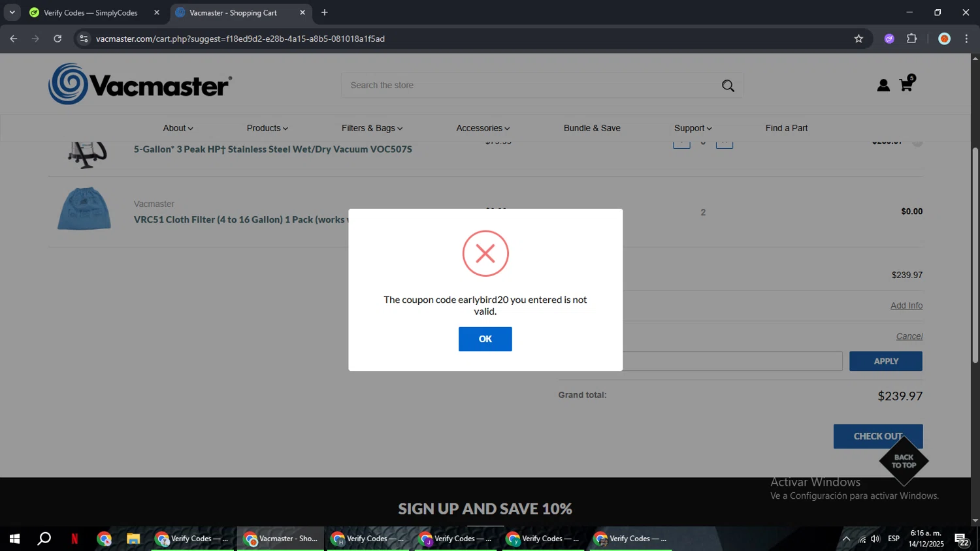
Task: Launch Netflix from the taskbar
Action: [74, 539]
